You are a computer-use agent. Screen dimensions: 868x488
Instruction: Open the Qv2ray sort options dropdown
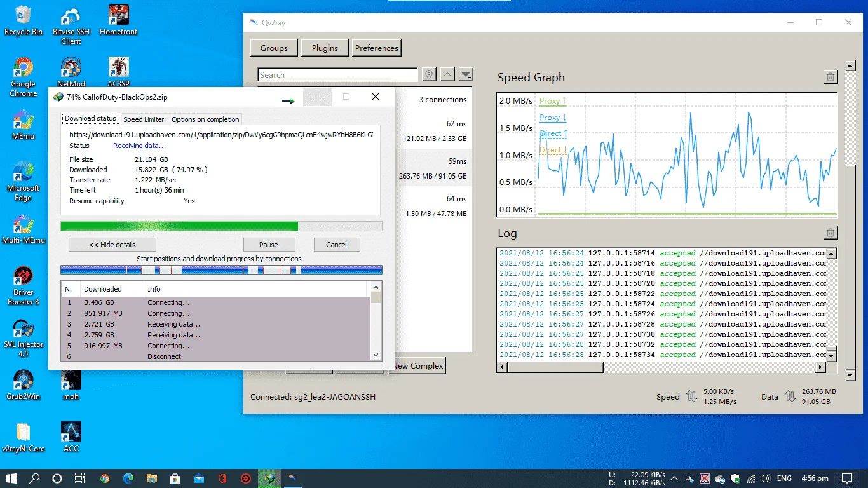click(466, 74)
